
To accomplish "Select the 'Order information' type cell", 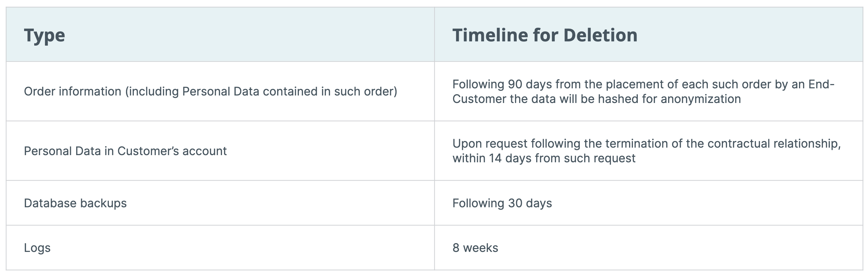I will [x=210, y=92].
